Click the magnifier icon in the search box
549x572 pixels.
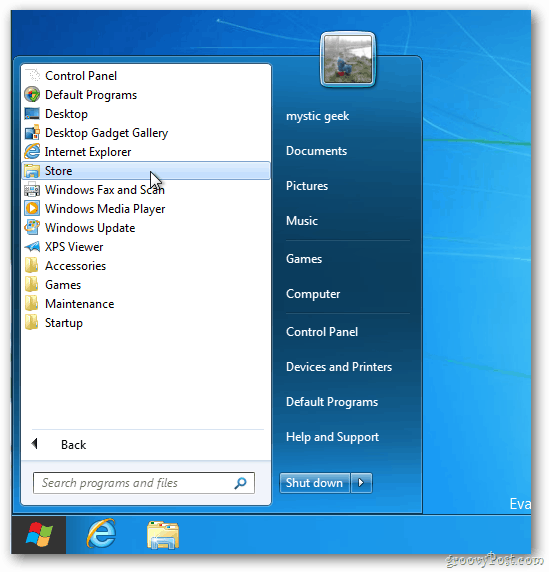coord(240,483)
